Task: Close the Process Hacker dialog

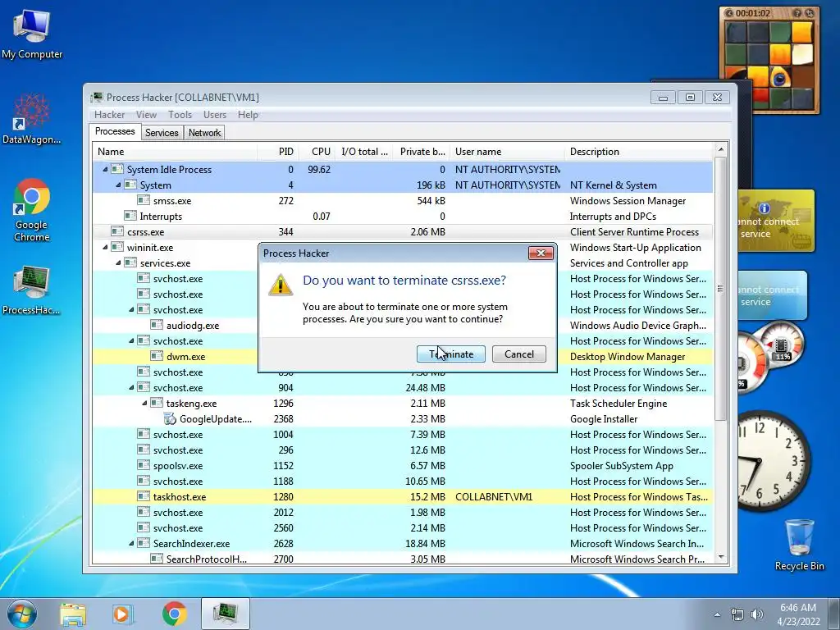Action: tap(541, 253)
